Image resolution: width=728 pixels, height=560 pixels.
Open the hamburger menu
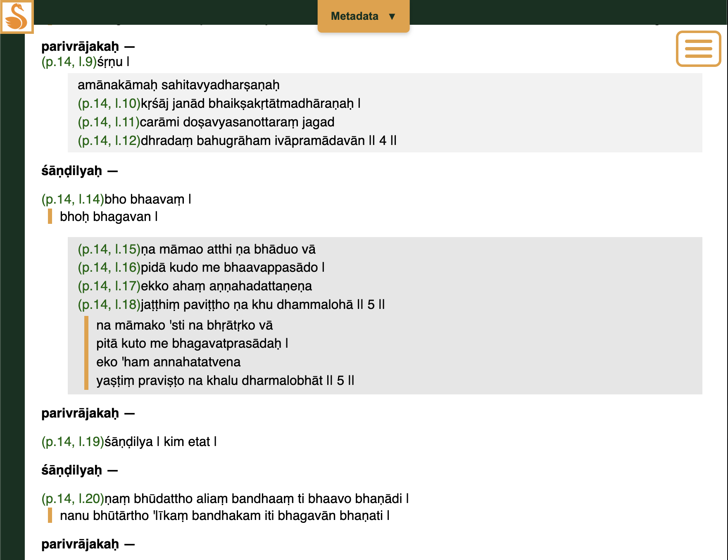698,49
